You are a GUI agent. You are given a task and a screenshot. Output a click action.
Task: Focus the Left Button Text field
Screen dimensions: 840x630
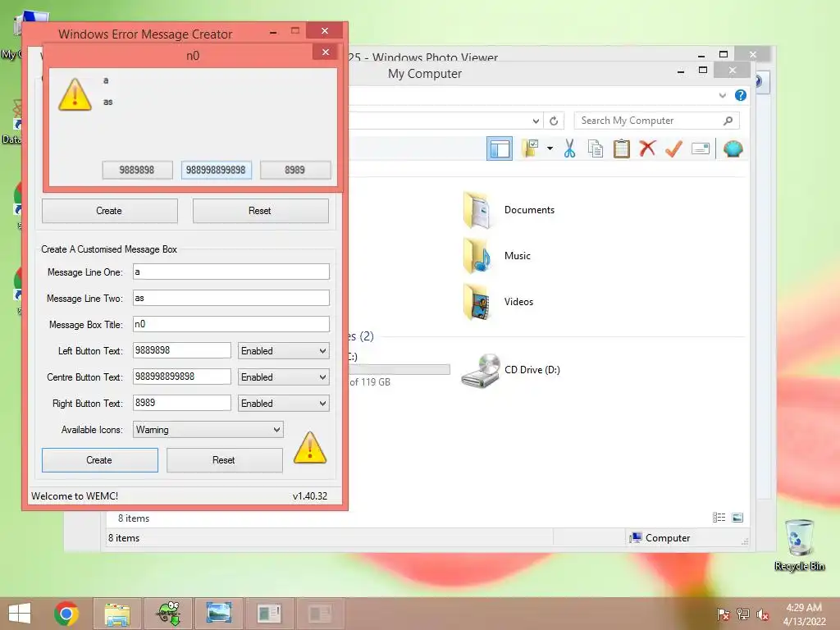point(181,350)
